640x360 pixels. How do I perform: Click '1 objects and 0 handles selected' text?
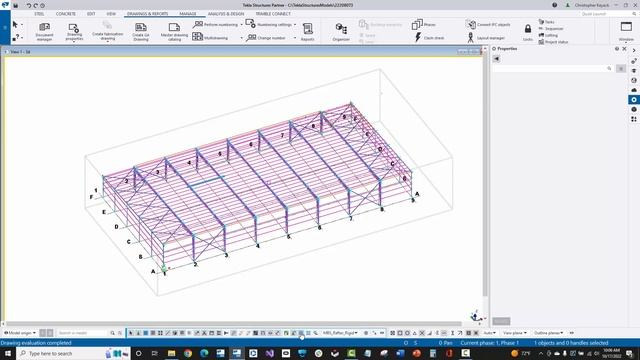point(571,343)
